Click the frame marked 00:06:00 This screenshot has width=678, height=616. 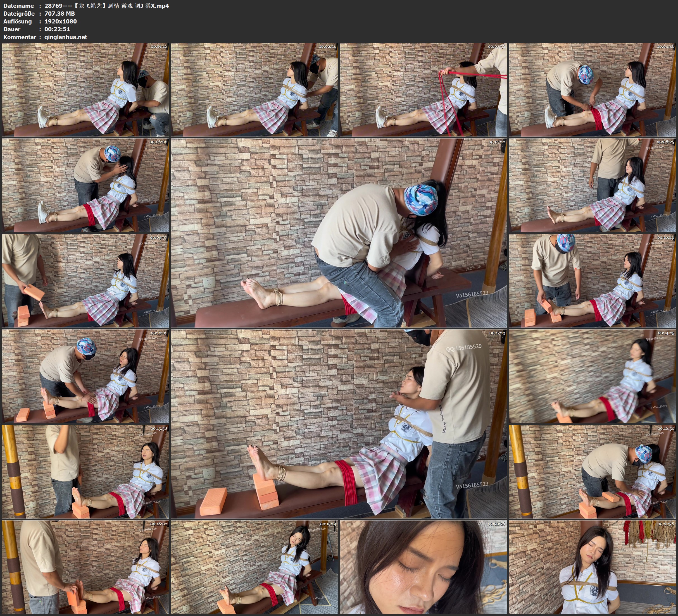pos(85,185)
